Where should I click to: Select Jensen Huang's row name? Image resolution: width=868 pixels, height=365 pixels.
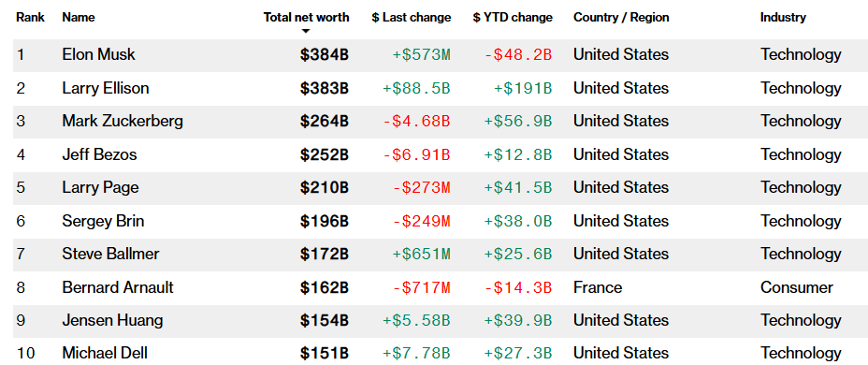pyautogui.click(x=112, y=320)
